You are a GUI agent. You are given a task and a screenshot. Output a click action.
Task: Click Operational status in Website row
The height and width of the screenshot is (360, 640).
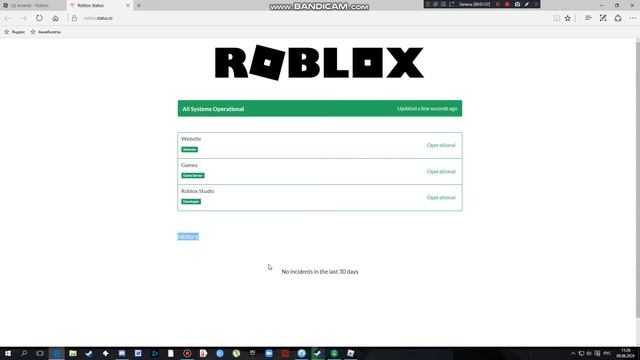tap(441, 145)
